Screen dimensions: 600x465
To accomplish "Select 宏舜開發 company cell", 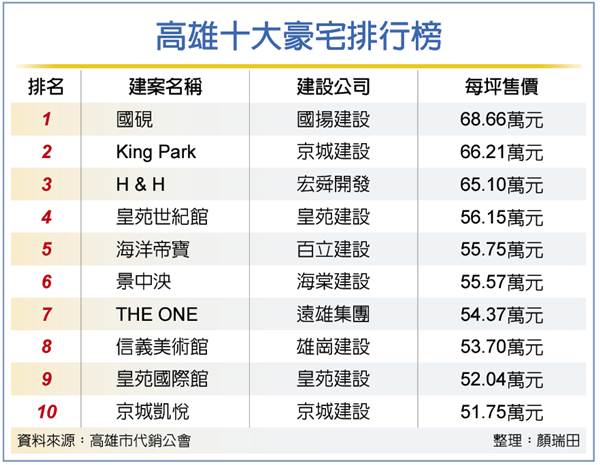I will pos(333,184).
